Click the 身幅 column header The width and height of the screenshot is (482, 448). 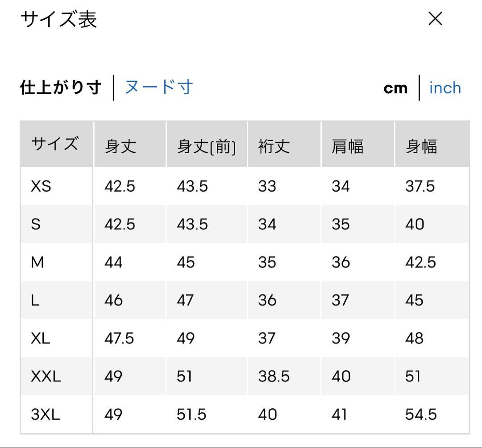pyautogui.click(x=421, y=146)
